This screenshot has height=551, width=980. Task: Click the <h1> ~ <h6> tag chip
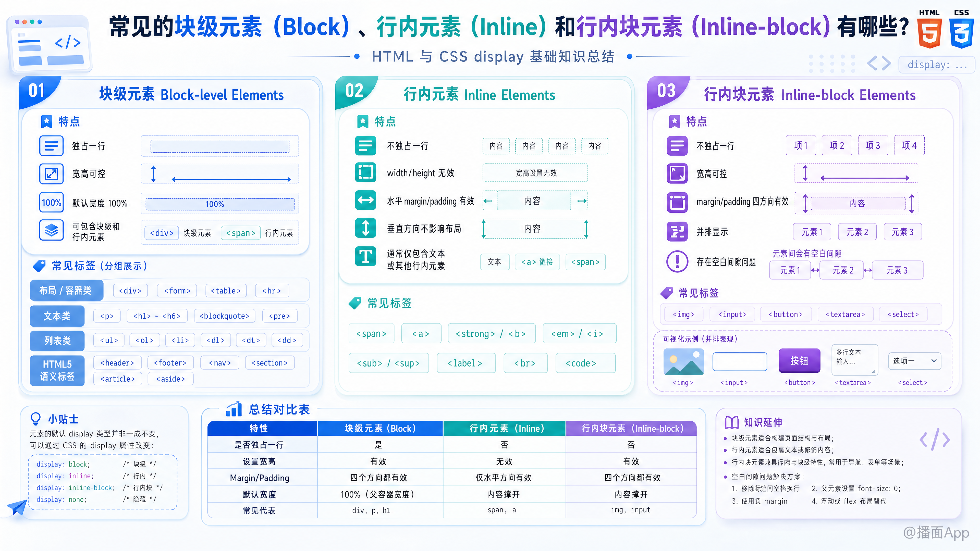pyautogui.click(x=157, y=316)
